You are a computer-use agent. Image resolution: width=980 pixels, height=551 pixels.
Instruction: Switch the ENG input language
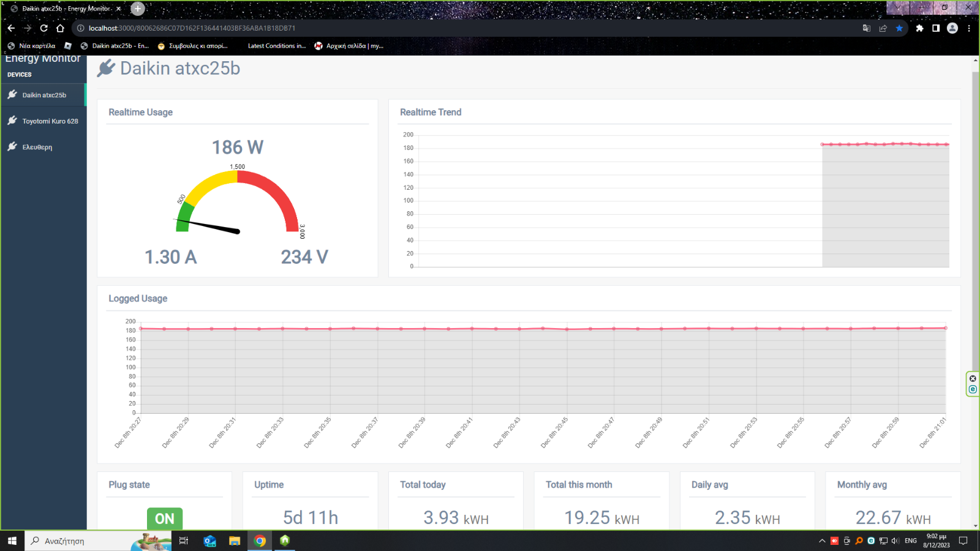point(911,541)
